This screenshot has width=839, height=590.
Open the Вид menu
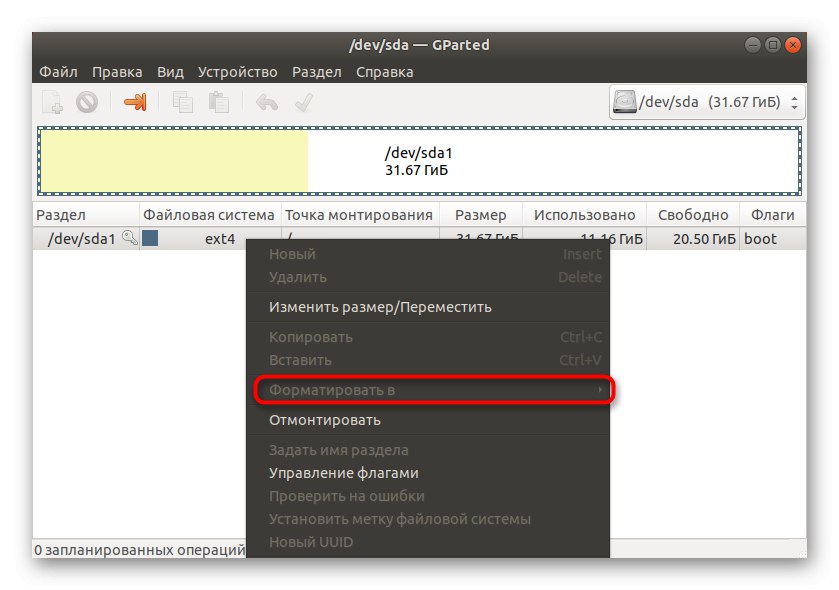click(x=170, y=72)
